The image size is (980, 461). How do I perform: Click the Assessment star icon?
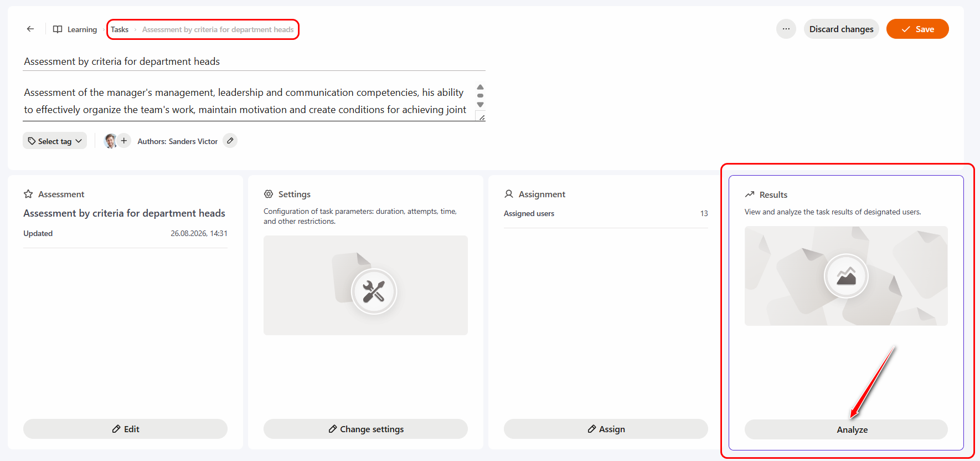pos(28,194)
